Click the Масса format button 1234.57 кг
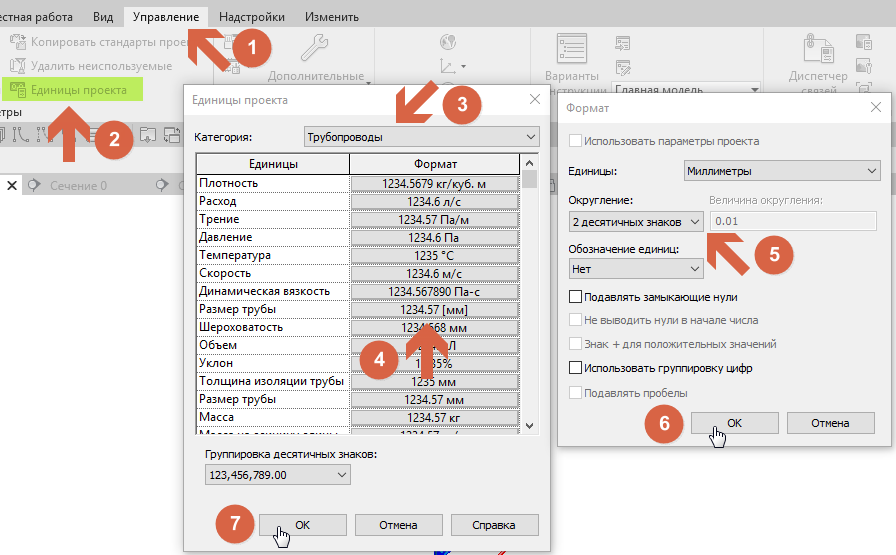 pyautogui.click(x=434, y=418)
